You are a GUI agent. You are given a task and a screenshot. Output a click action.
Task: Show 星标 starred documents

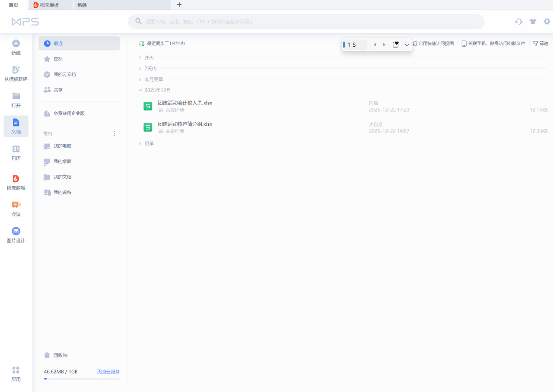[x=79, y=59]
